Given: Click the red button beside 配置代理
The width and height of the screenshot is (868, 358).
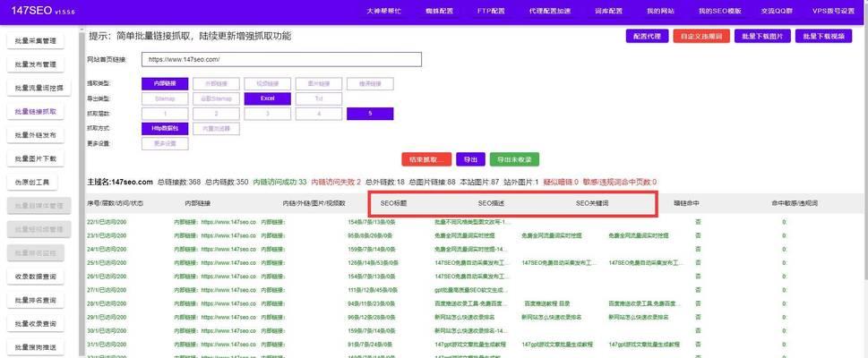Looking at the screenshot, I should point(701,36).
